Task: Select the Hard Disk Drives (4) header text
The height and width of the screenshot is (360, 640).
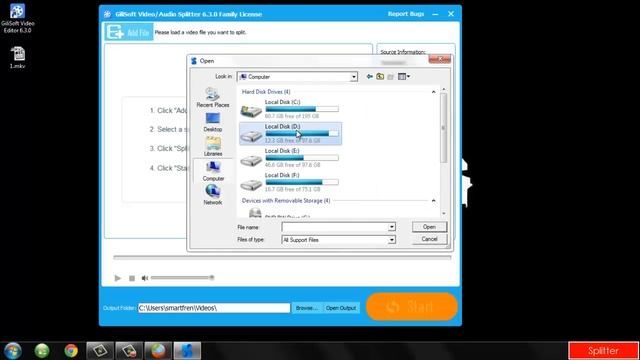Action: (x=266, y=92)
